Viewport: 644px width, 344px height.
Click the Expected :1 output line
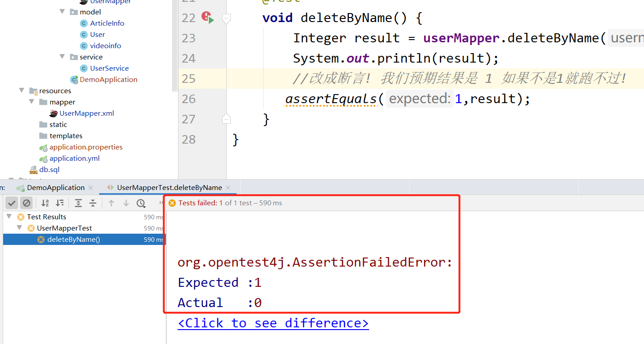pyautogui.click(x=219, y=282)
